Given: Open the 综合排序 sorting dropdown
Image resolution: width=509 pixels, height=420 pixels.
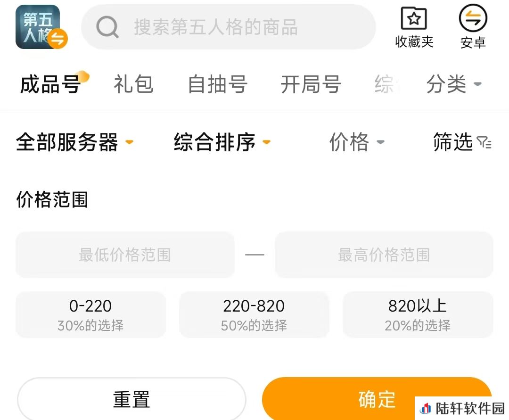Looking at the screenshot, I should pyautogui.click(x=222, y=142).
